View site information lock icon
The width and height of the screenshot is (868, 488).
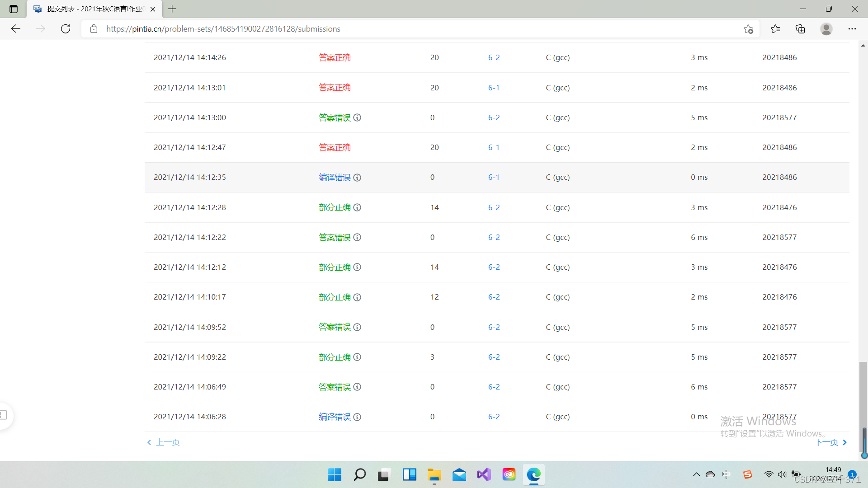[x=94, y=29]
